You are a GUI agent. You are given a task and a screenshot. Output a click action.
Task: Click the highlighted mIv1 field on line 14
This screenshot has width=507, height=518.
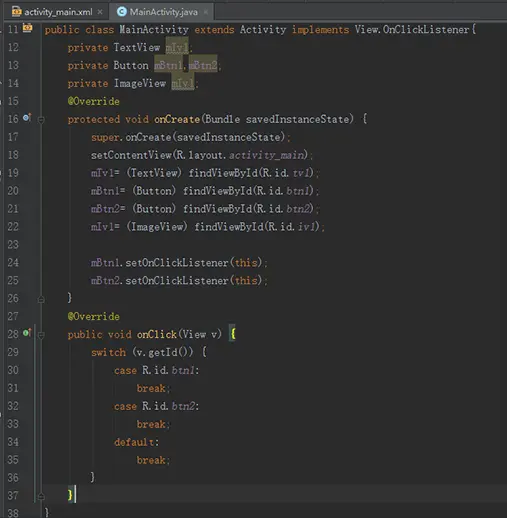183,84
